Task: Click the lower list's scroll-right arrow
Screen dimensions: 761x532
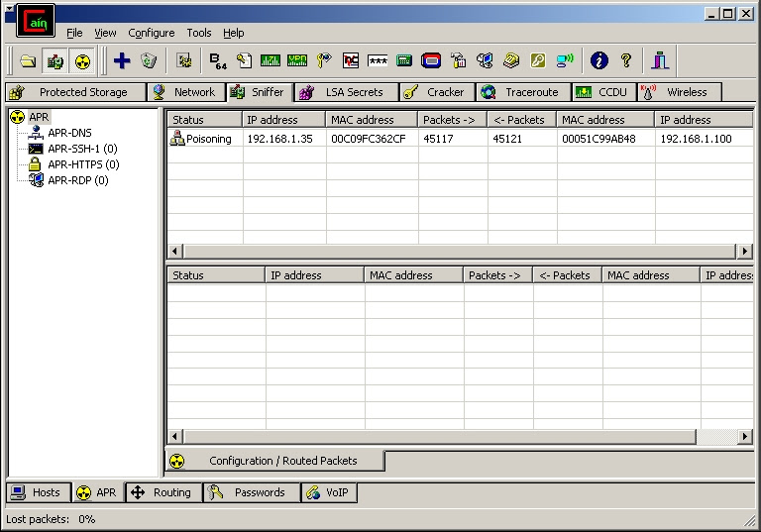Action: tap(744, 436)
